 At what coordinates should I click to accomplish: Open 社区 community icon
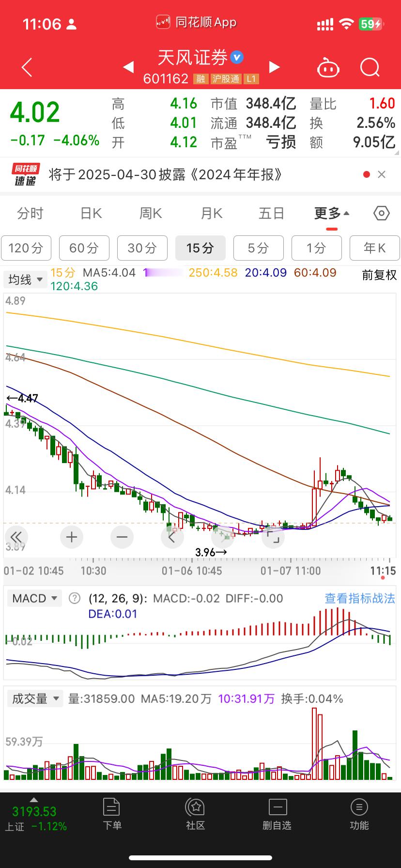196,814
